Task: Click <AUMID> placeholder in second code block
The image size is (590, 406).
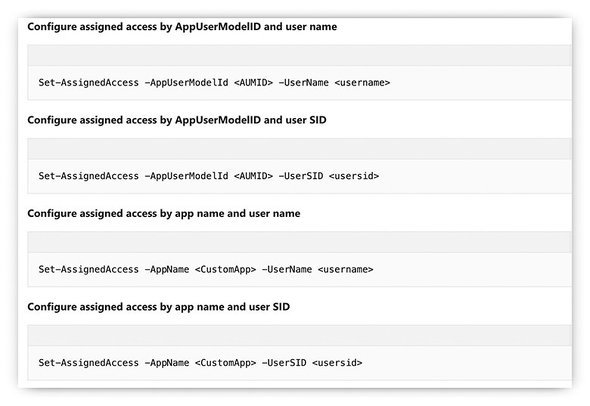Action: 253,176
